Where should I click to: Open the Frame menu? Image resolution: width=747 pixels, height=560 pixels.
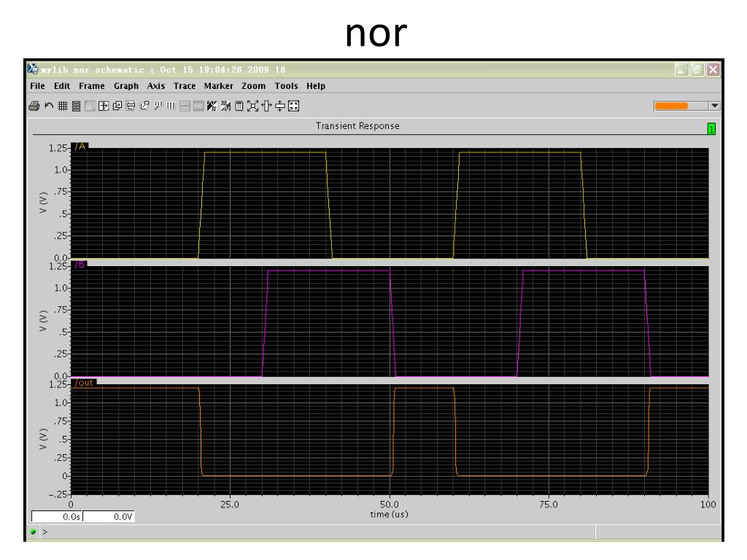tap(91, 86)
